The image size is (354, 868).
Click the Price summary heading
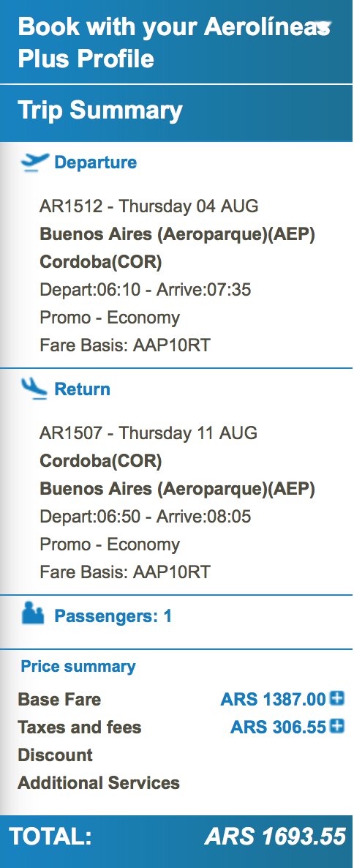(78, 666)
